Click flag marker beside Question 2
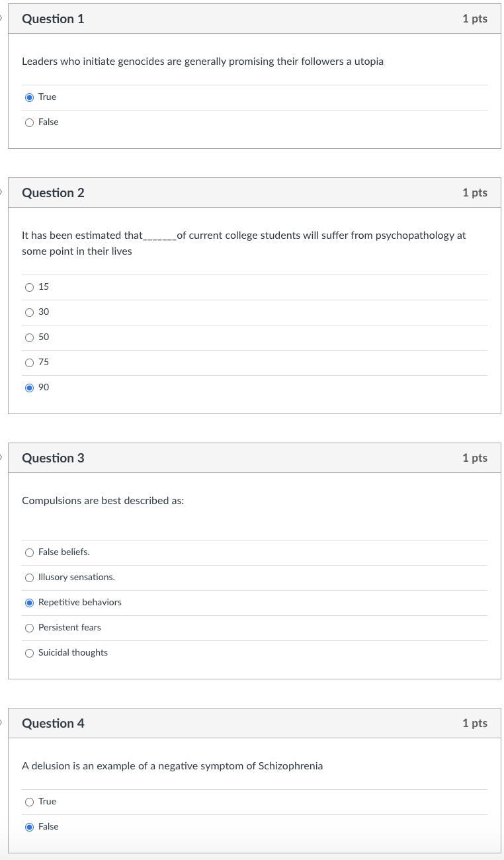Screen dimensions: 504x860 coord(2,193)
